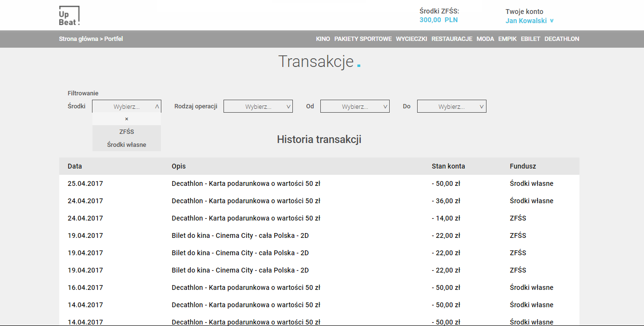Select the 25.04.2017 date cell

coord(85,183)
